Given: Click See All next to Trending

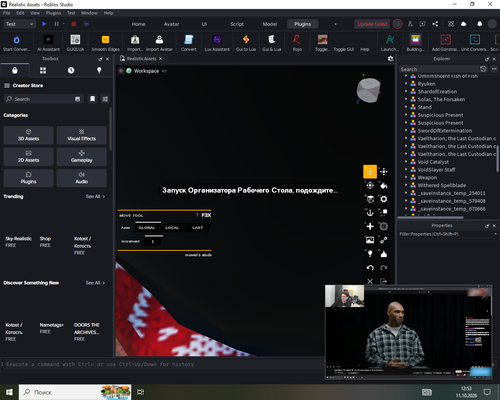Looking at the screenshot, I should pos(95,196).
